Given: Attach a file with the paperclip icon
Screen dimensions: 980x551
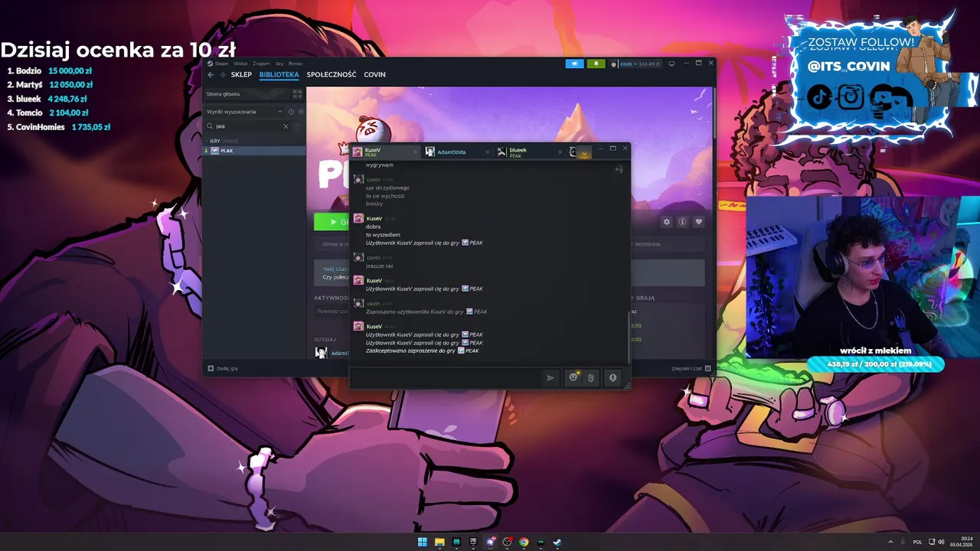Looking at the screenshot, I should coord(591,377).
